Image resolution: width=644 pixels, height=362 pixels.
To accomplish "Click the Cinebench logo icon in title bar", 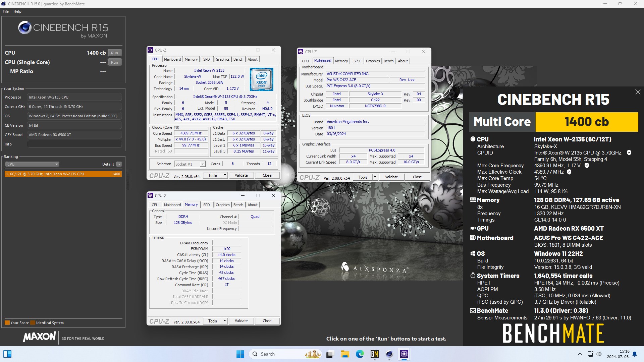I will [3, 4].
